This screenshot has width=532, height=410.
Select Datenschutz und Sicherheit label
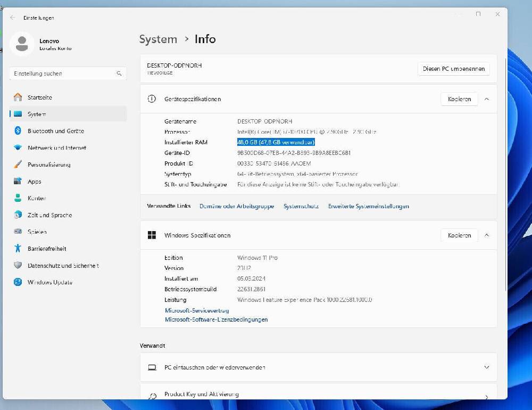pyautogui.click(x=63, y=265)
